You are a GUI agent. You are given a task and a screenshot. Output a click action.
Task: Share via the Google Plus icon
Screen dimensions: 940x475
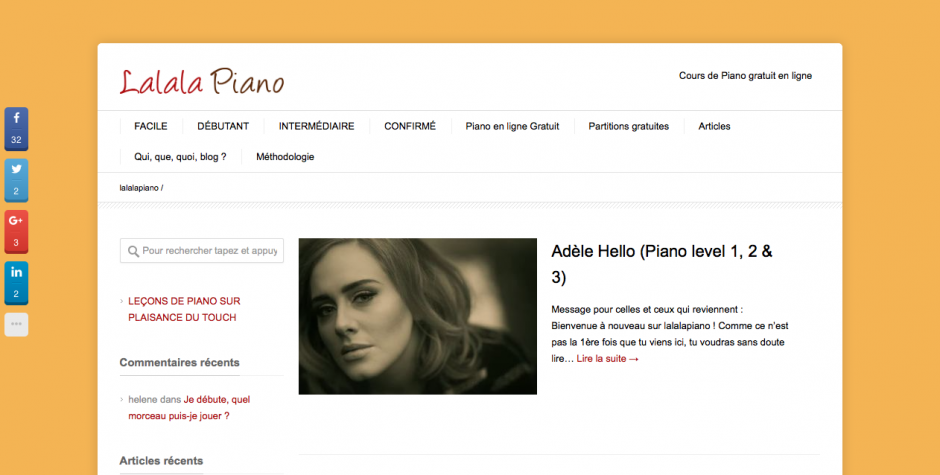(x=16, y=232)
